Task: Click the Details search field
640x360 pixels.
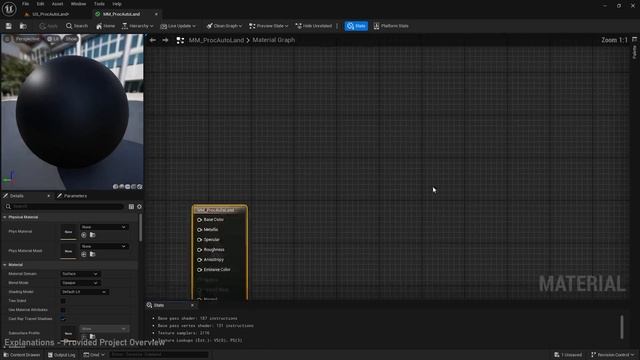Action: click(x=64, y=207)
